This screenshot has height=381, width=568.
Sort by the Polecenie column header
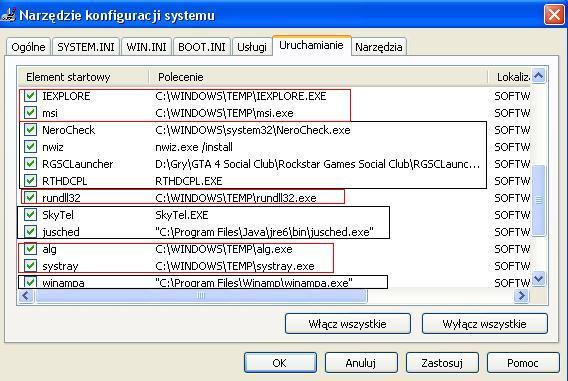tap(319, 77)
